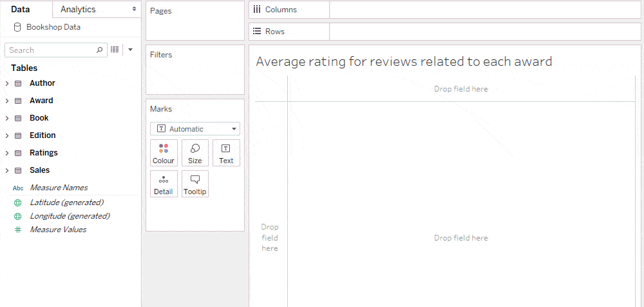Select the Measure Names field
The image size is (644, 307).
pyautogui.click(x=59, y=188)
